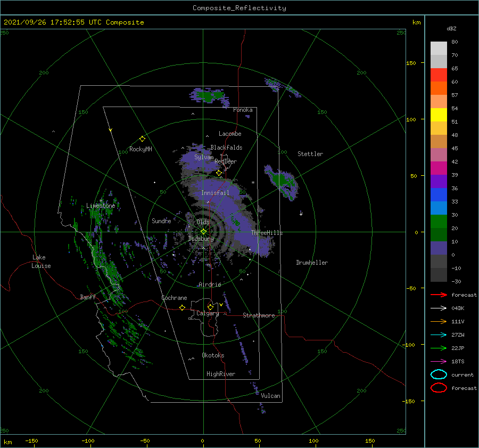Click the HighRiver label
479x448 pixels.
coord(221,374)
